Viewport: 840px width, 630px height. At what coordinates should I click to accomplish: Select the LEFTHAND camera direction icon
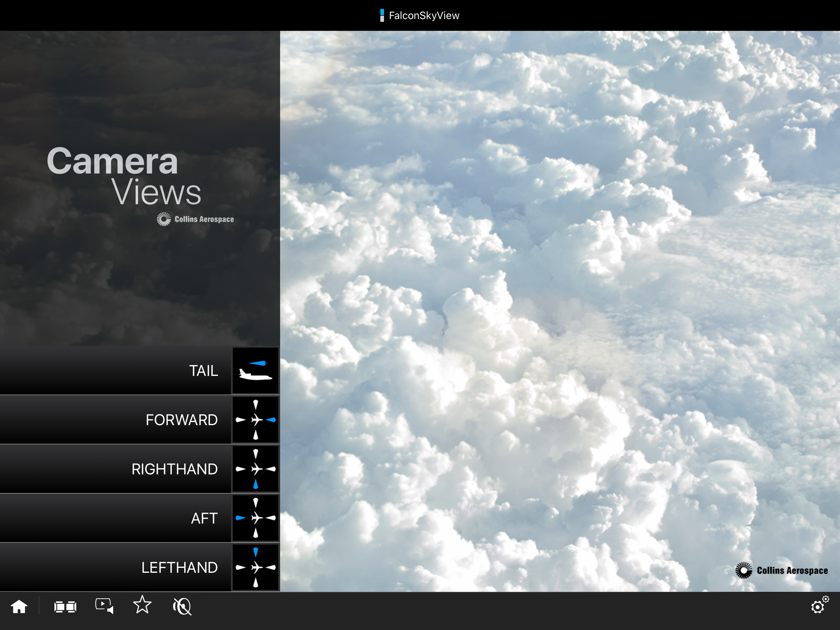256,567
